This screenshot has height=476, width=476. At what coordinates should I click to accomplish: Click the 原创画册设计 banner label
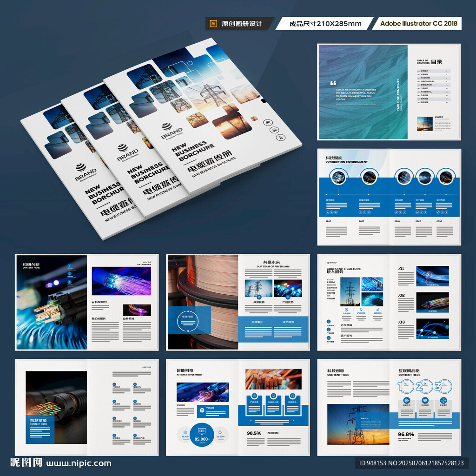pyautogui.click(x=242, y=23)
